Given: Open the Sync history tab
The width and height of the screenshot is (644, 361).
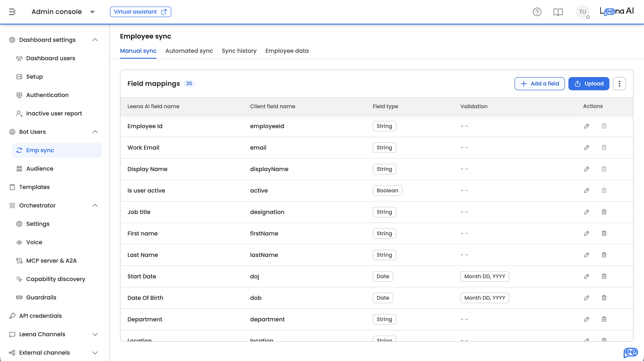Looking at the screenshot, I should pos(239,51).
